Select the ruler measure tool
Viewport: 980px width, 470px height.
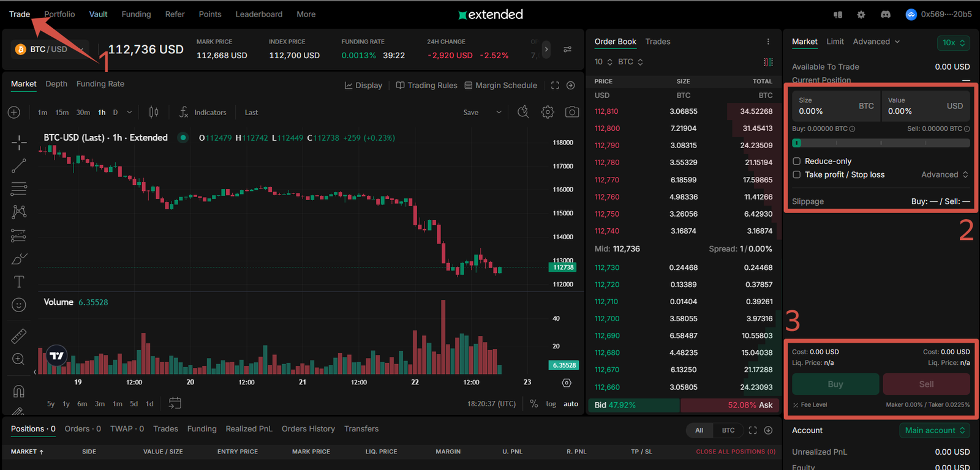point(19,336)
